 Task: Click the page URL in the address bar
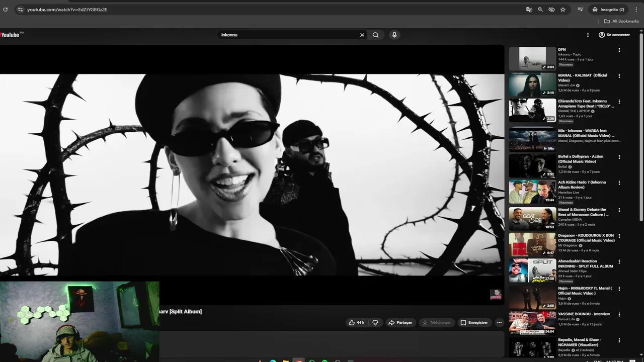click(67, 10)
